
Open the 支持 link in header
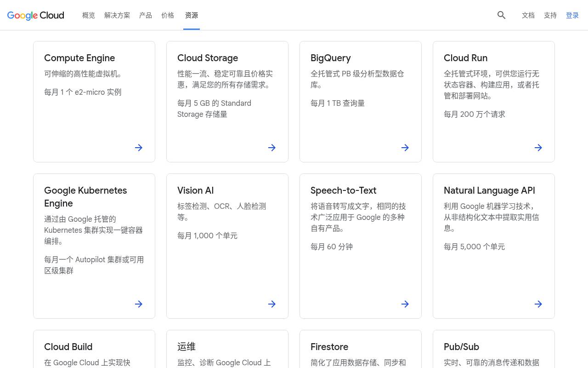[x=550, y=15]
